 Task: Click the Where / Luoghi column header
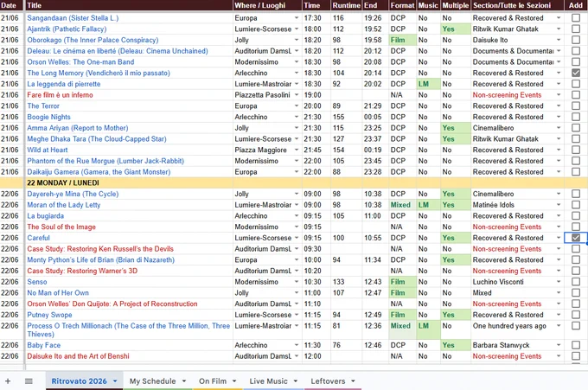pos(267,5)
